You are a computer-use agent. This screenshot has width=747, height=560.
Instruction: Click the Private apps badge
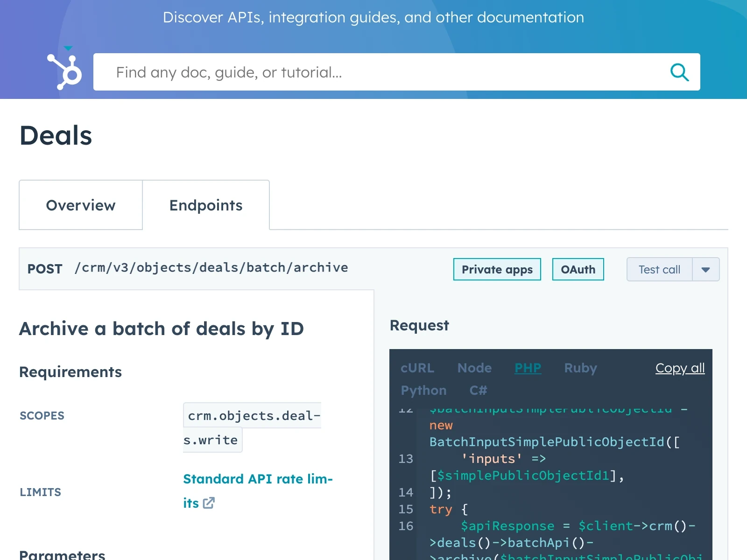497,270
